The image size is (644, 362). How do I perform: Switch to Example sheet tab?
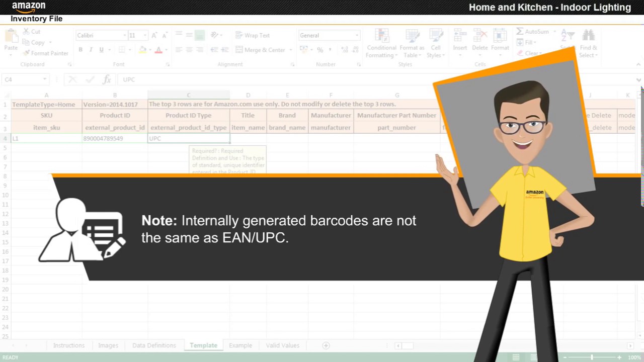[240, 345]
